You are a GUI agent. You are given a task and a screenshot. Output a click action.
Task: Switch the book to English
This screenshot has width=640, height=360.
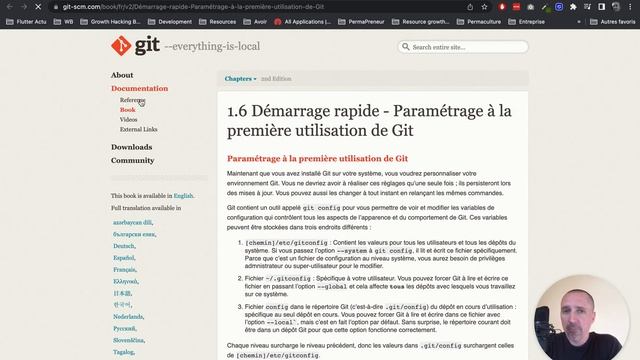[x=183, y=196]
